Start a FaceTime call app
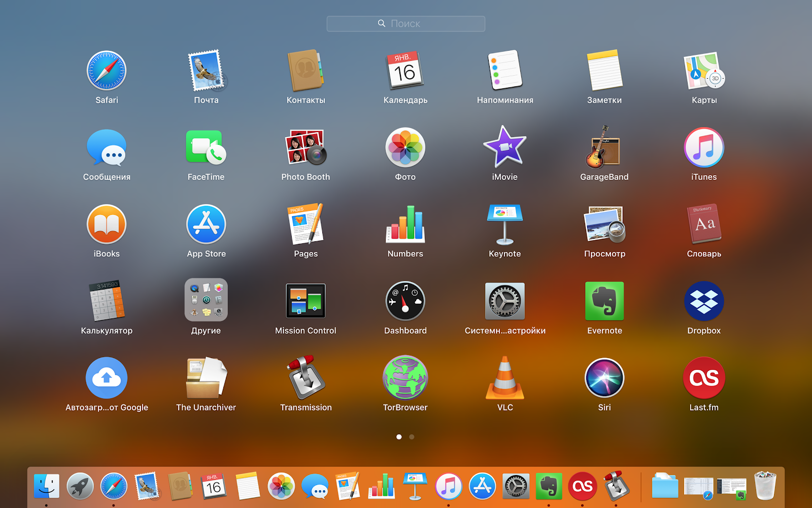 206,148
